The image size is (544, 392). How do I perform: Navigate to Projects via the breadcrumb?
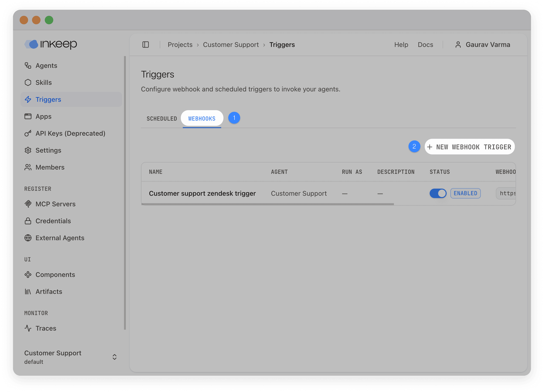click(x=180, y=44)
